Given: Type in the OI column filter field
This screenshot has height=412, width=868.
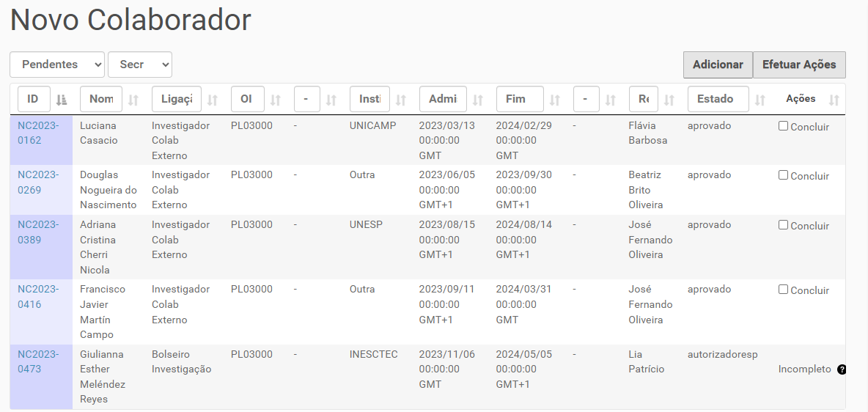Looking at the screenshot, I should point(247,99).
